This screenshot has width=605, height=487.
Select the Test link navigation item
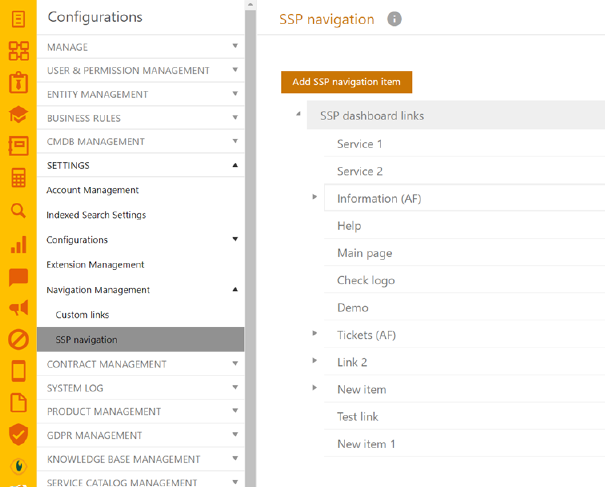click(x=357, y=416)
